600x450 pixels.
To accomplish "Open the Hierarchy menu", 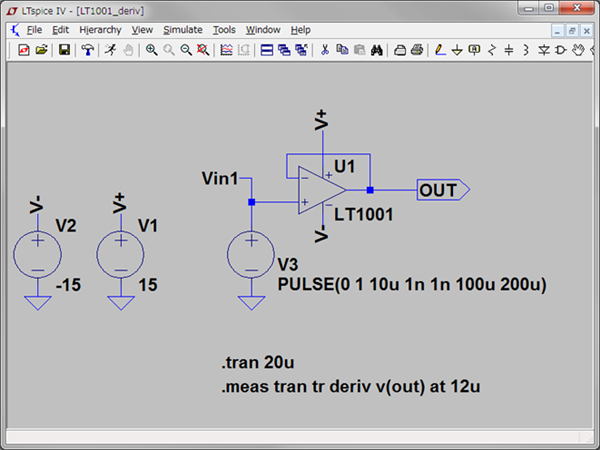I will 99,30.
